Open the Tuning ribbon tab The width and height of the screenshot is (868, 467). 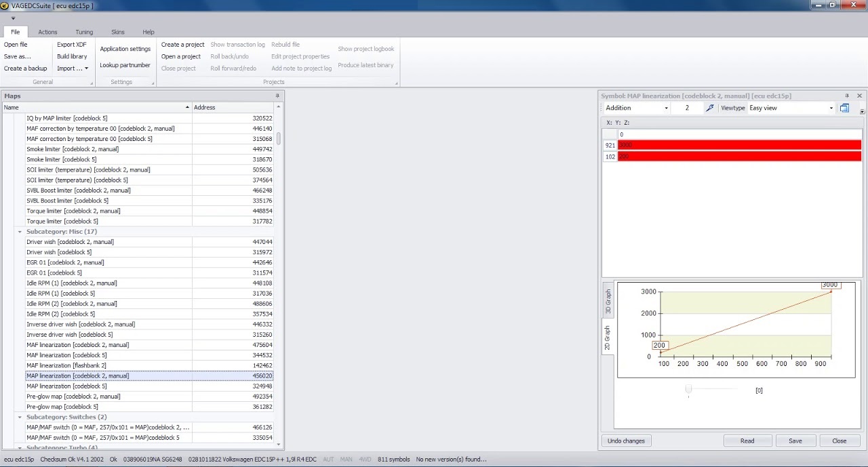click(x=84, y=32)
